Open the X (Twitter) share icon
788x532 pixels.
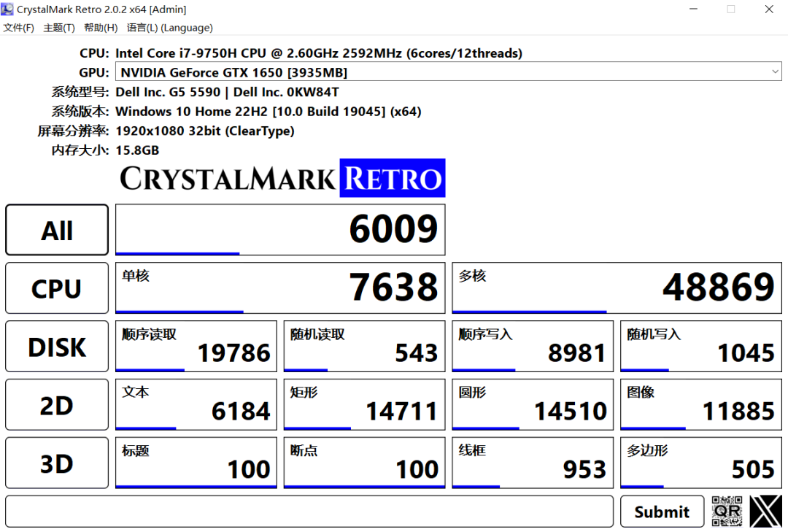click(766, 512)
